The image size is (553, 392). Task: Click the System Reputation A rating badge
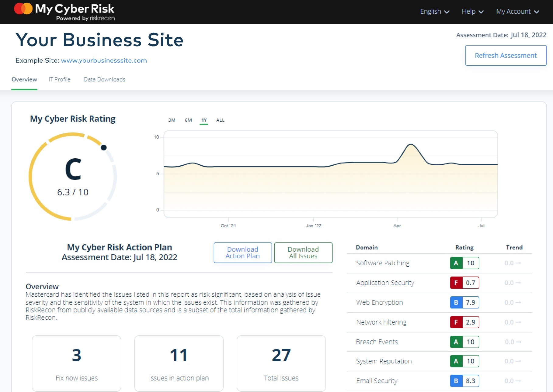[464, 361]
